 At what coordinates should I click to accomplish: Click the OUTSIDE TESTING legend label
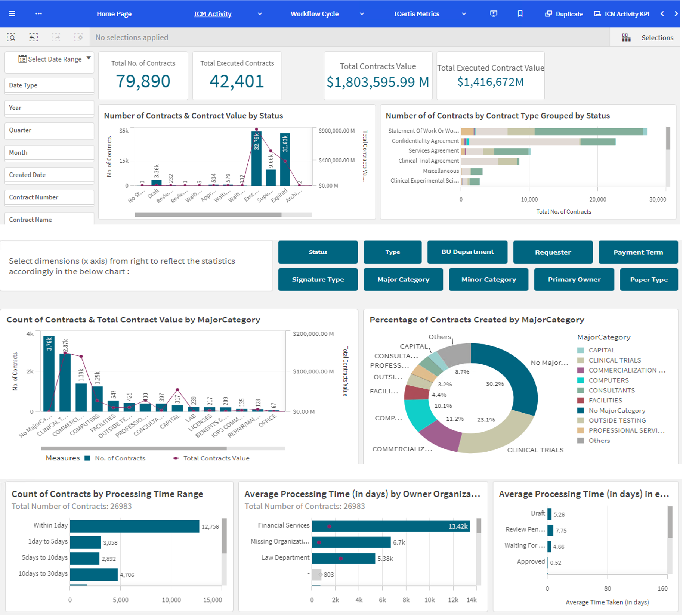tap(617, 420)
